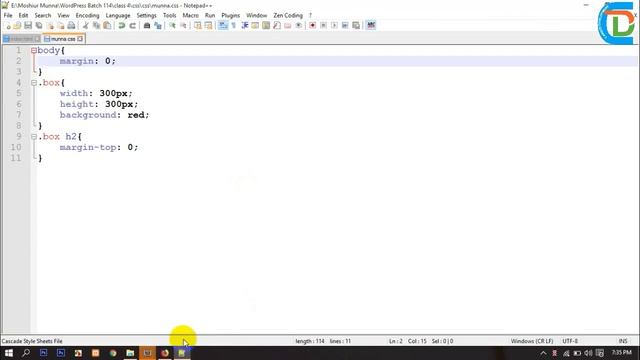Open the Encoding menu
Screen dimensions: 640x360
click(87, 16)
